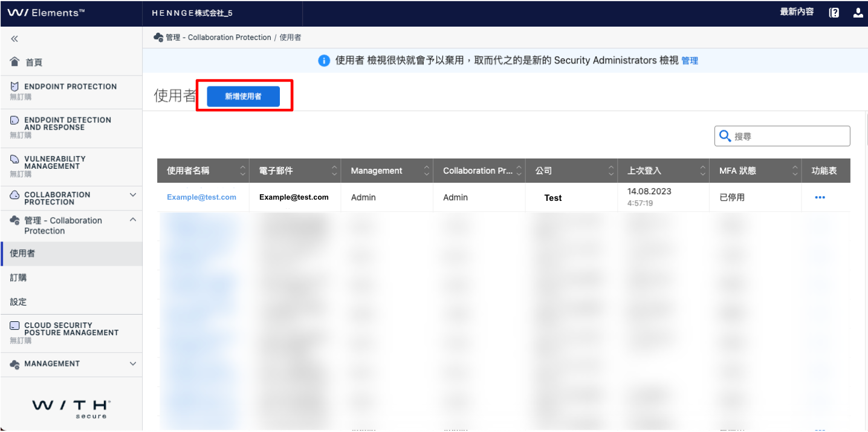Open the 管理 link in info banner
The width and height of the screenshot is (868, 432).
[x=690, y=61]
